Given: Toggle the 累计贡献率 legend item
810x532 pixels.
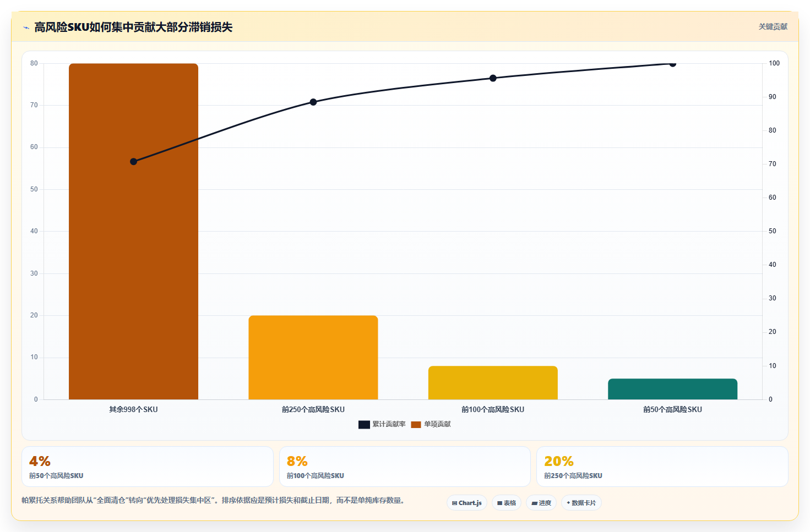Looking at the screenshot, I should (x=382, y=424).
